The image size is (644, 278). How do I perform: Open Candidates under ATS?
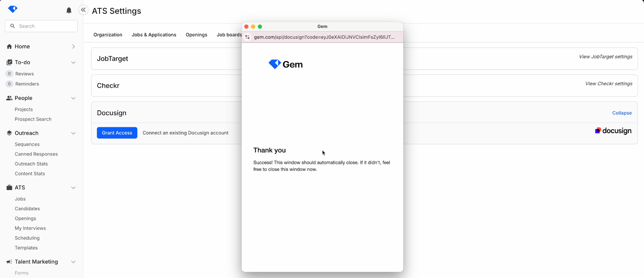pyautogui.click(x=27, y=209)
